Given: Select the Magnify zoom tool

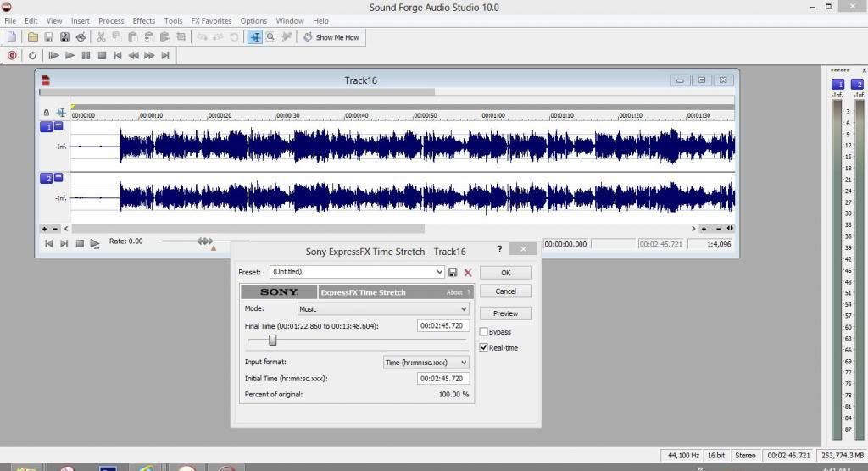Looking at the screenshot, I should pos(270,37).
